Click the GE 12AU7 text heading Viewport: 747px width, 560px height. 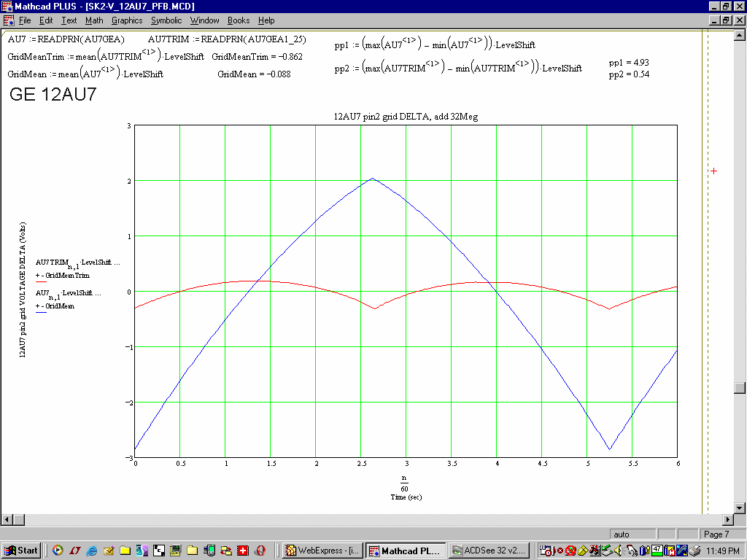53,95
